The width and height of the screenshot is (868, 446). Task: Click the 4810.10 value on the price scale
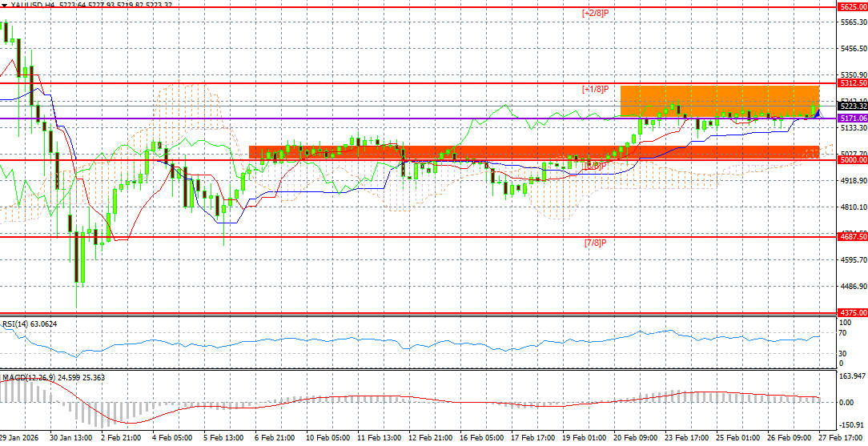(853, 207)
